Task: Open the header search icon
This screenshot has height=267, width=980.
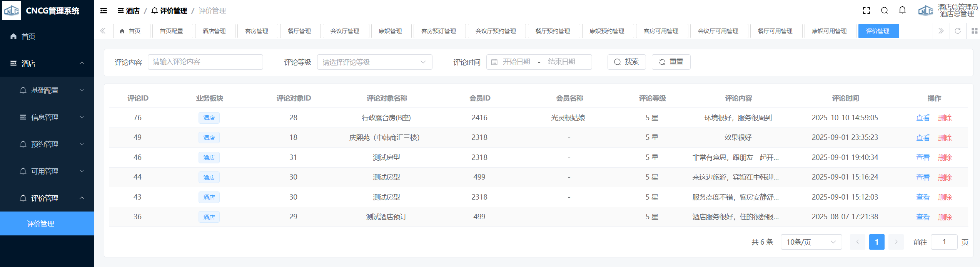Action: [x=885, y=10]
